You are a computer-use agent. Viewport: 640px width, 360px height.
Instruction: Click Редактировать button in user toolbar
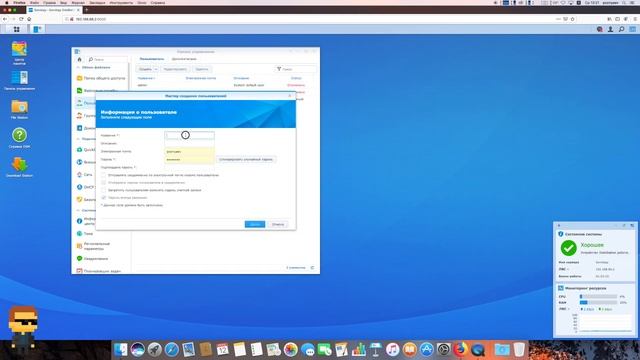point(175,69)
